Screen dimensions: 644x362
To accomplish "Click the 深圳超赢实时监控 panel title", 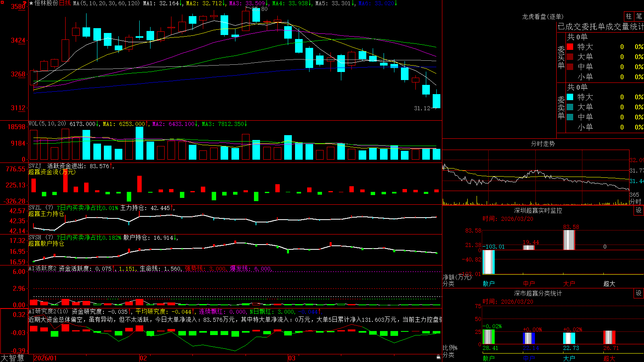I will (x=538, y=210).
